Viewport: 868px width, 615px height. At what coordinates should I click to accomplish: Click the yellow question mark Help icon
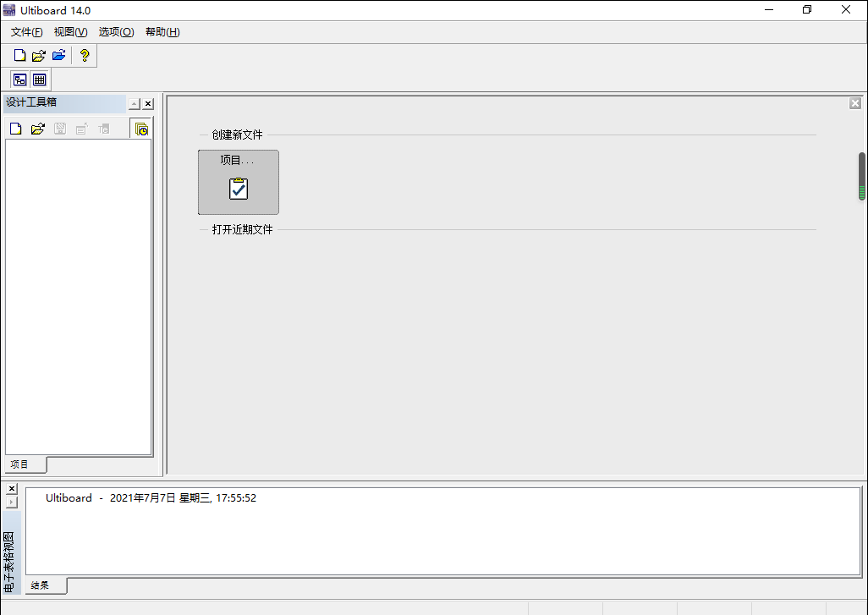(x=84, y=56)
